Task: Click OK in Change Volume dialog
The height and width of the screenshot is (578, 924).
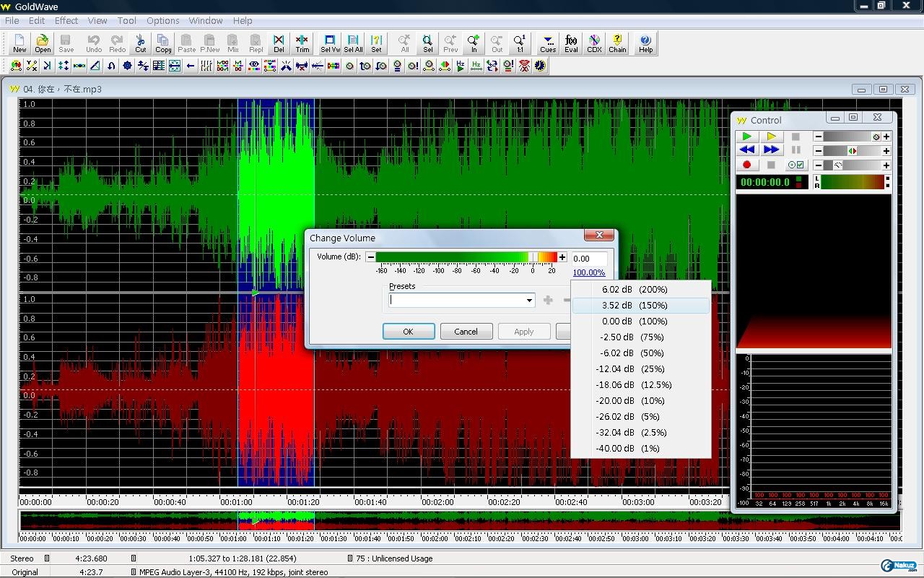Action: [408, 332]
